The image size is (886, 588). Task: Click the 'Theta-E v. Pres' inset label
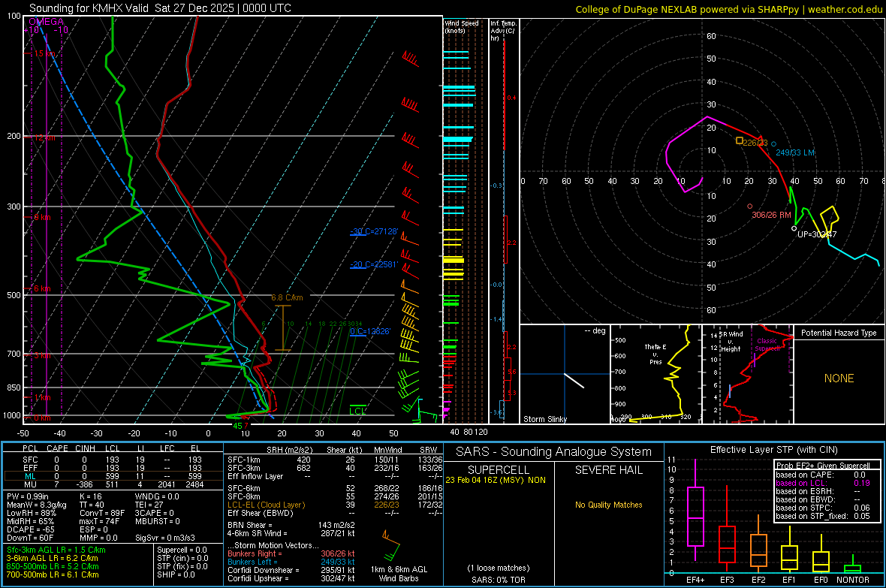pos(655,354)
